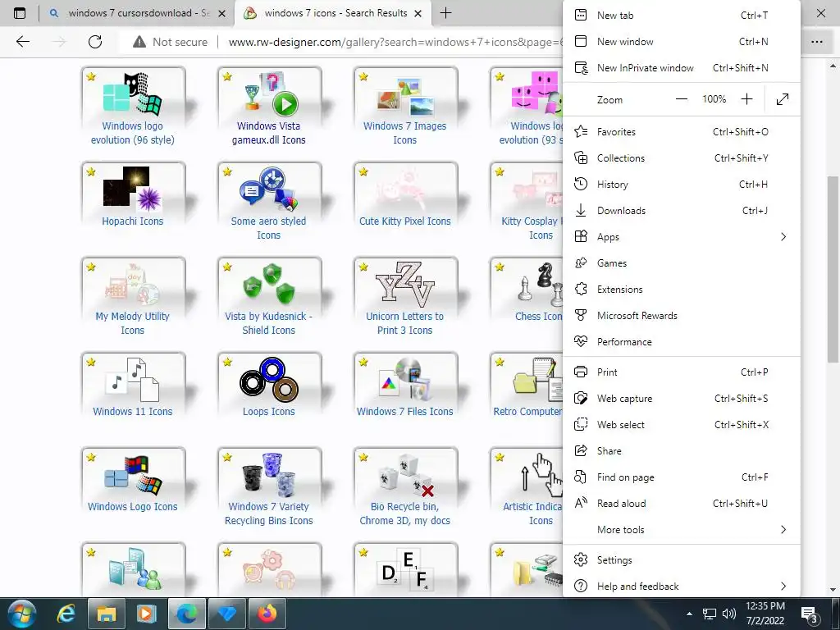The image size is (840, 630).
Task: Click the Find on page icon
Action: pyautogui.click(x=581, y=477)
